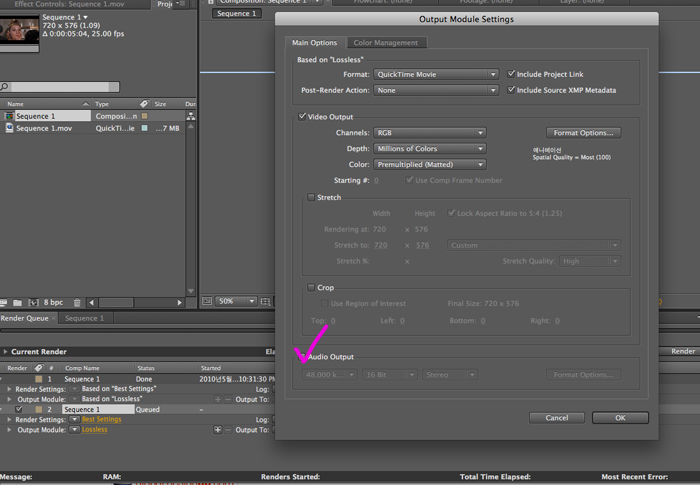Viewport: 700px width, 485px height.
Task: Click the OK button
Action: click(x=620, y=418)
